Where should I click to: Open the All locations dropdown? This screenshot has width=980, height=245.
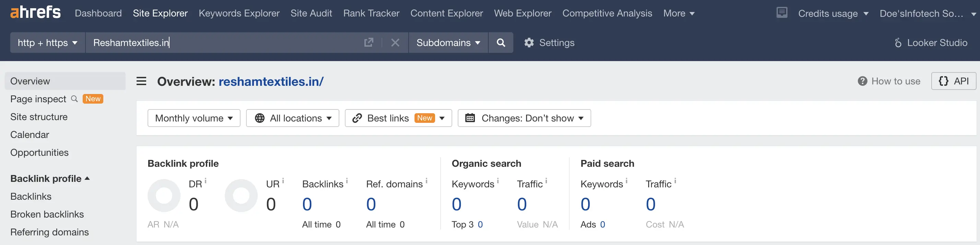(x=292, y=118)
